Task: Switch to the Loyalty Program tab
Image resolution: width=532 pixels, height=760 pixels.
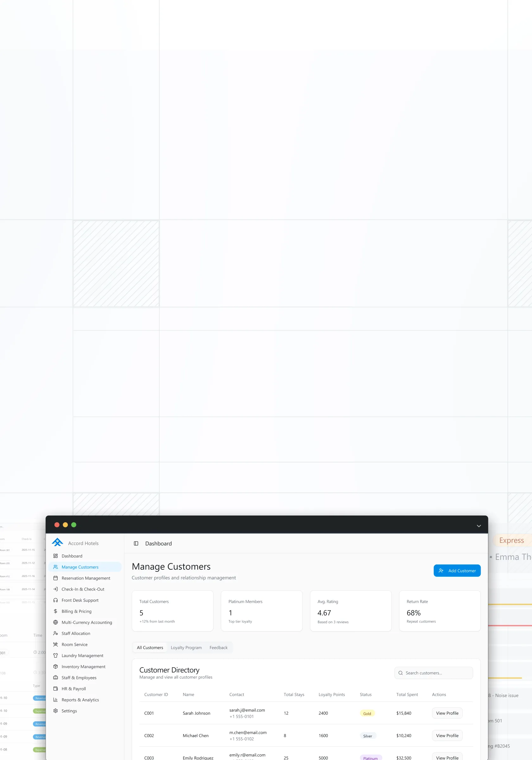Action: [x=186, y=647]
